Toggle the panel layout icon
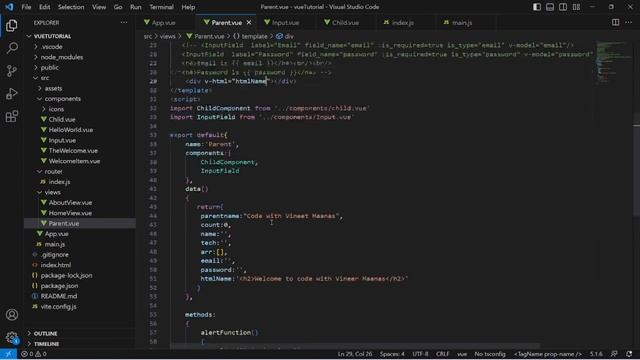This screenshot has width=640, height=360. [x=550, y=7]
